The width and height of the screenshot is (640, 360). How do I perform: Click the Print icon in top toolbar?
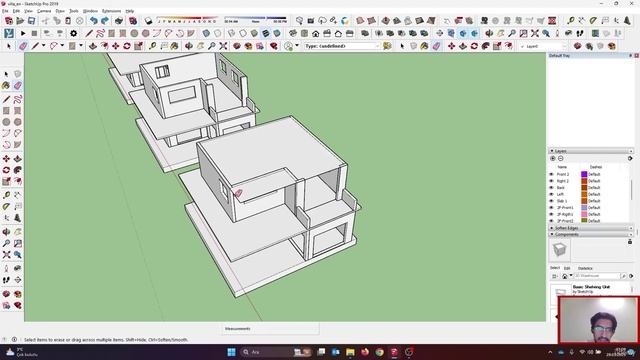(119, 20)
